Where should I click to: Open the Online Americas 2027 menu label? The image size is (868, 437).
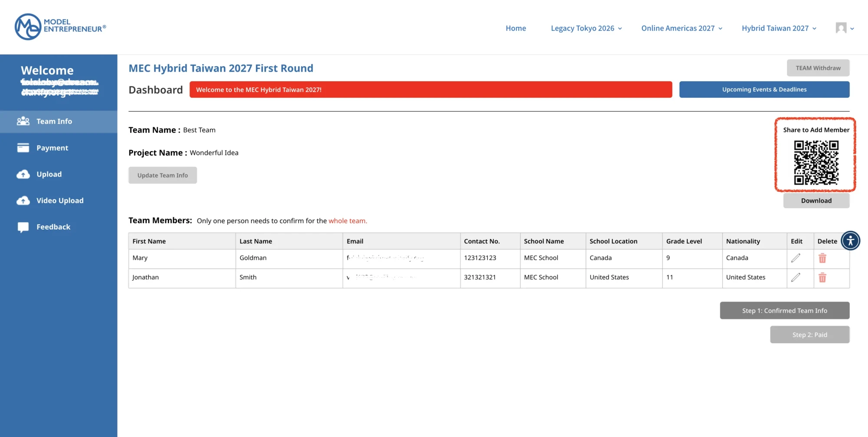(x=678, y=28)
